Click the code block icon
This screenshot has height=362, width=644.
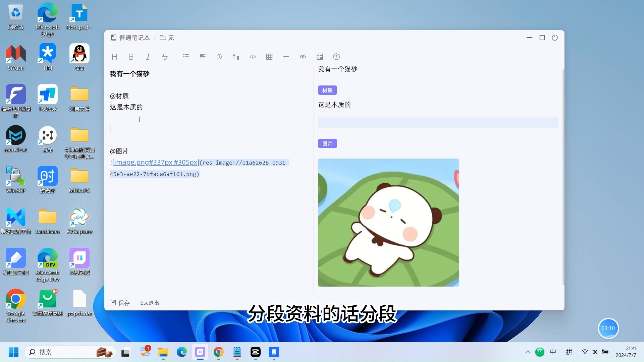[x=252, y=56]
